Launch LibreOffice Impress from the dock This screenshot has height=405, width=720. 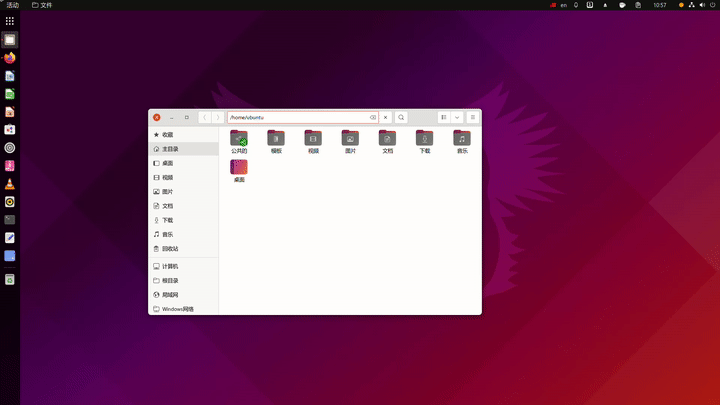10,112
